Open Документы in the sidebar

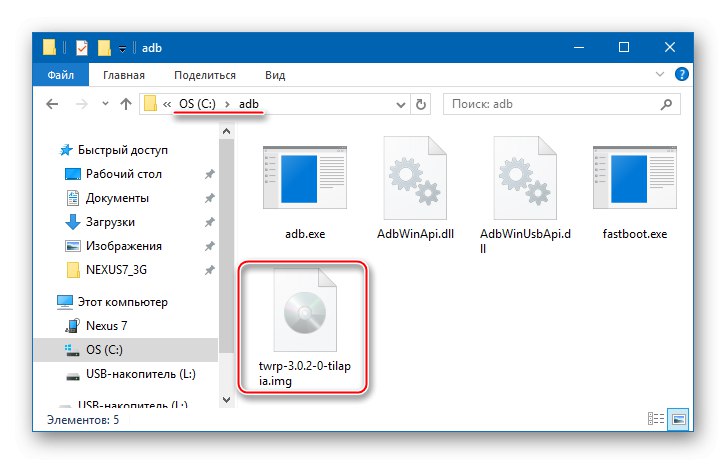coord(117,198)
